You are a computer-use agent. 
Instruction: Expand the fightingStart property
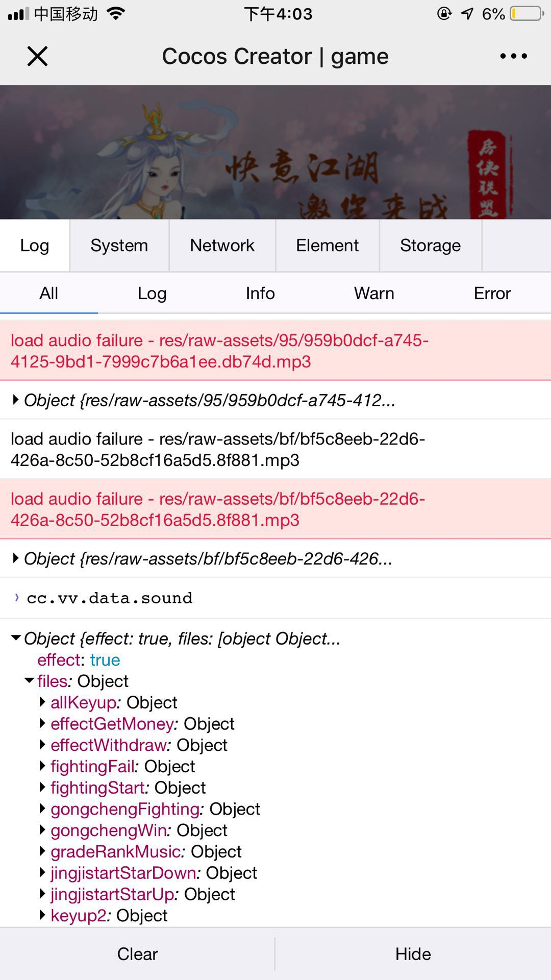coord(43,788)
